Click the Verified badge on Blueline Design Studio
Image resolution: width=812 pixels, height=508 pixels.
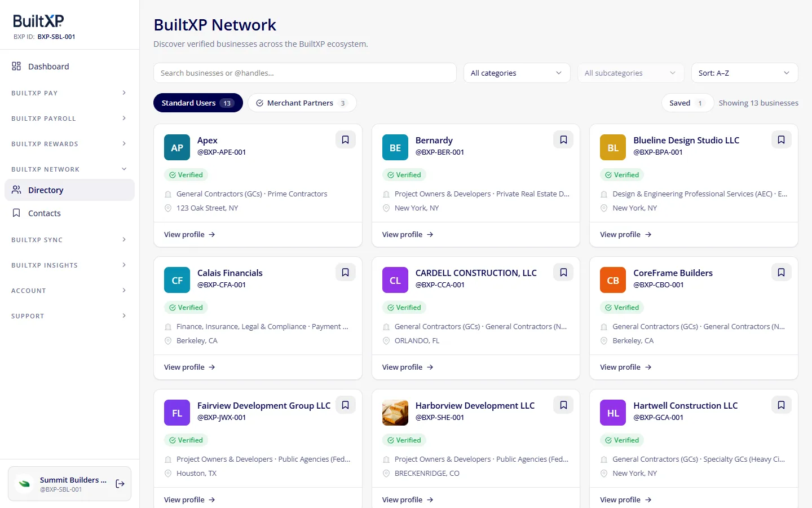[x=622, y=175]
